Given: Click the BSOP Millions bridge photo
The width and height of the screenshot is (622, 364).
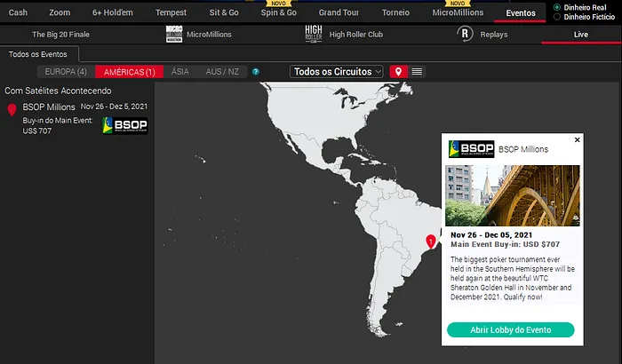Looking at the screenshot, I should pos(512,194).
